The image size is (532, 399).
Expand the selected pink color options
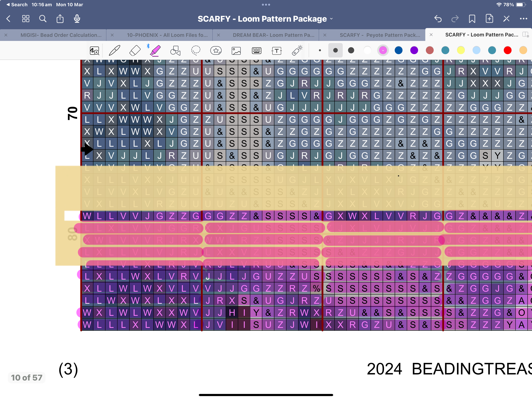click(x=383, y=50)
